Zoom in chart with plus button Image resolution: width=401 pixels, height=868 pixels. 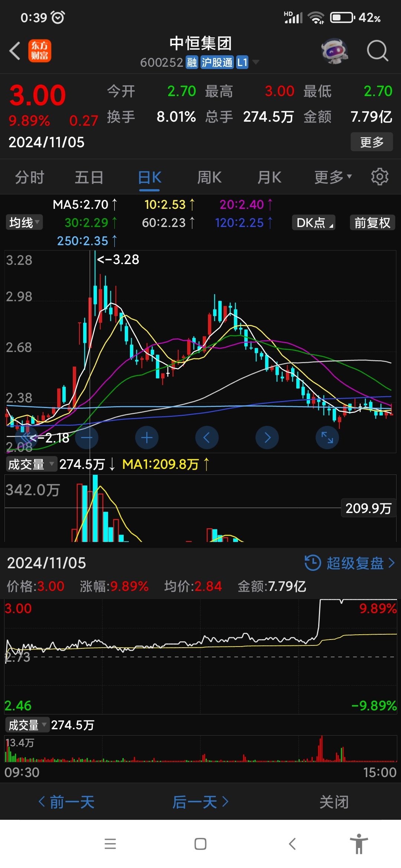click(x=147, y=438)
